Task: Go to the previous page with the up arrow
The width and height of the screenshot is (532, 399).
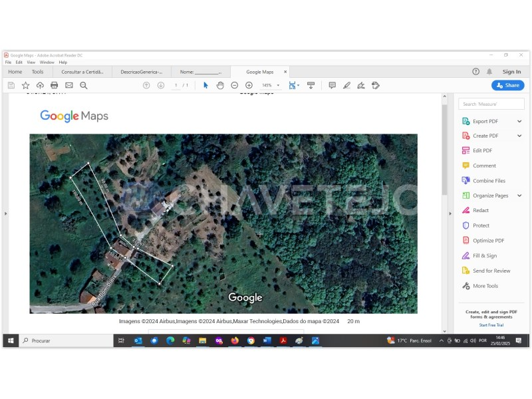Action: click(146, 86)
